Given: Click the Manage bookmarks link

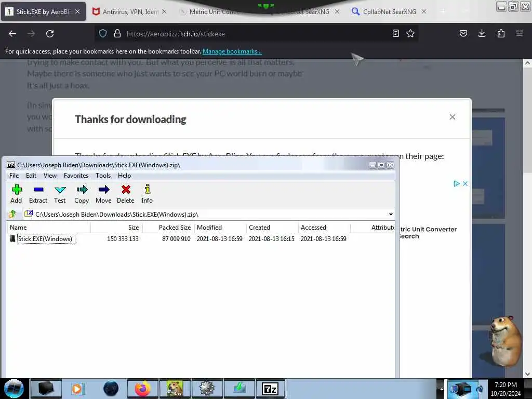Looking at the screenshot, I should tap(232, 51).
